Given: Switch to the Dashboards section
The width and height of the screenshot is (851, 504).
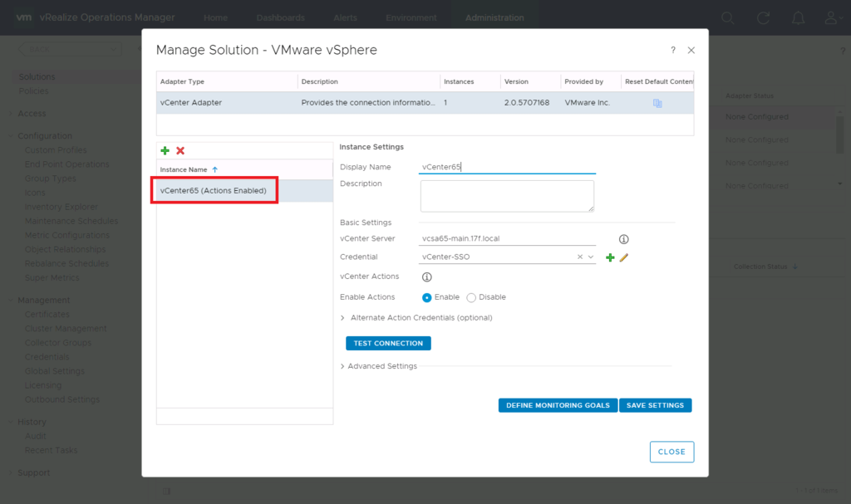Looking at the screenshot, I should [x=280, y=17].
